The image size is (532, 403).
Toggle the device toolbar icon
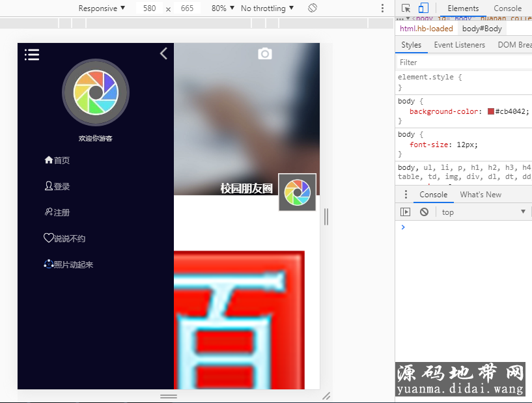pyautogui.click(x=423, y=8)
